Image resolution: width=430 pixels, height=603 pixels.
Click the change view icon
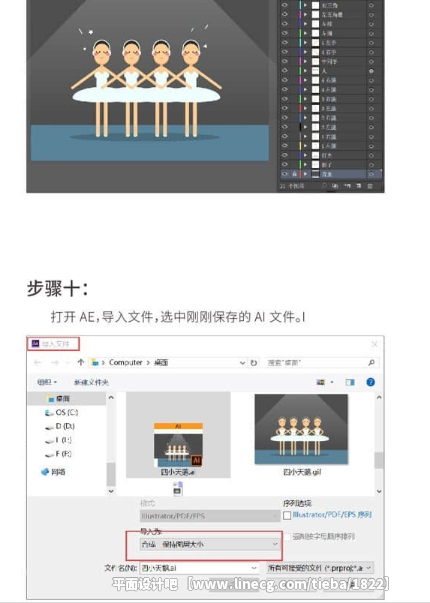tap(320, 382)
